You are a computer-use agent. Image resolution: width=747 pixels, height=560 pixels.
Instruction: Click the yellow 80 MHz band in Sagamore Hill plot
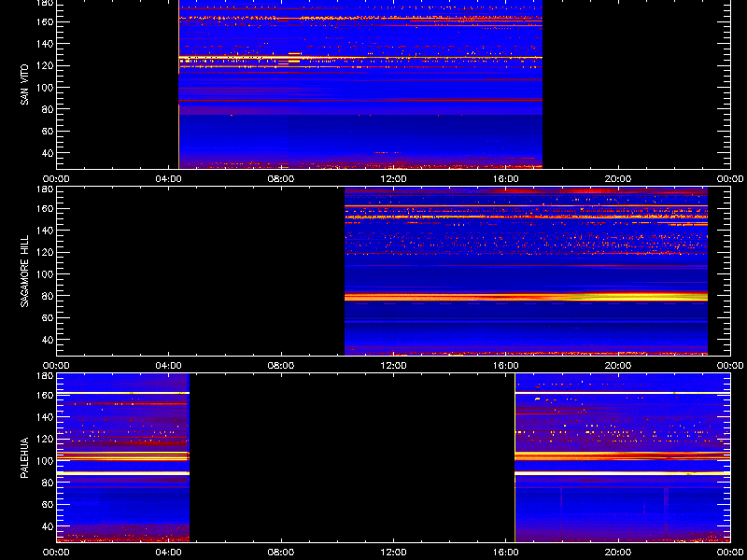tap(526, 297)
